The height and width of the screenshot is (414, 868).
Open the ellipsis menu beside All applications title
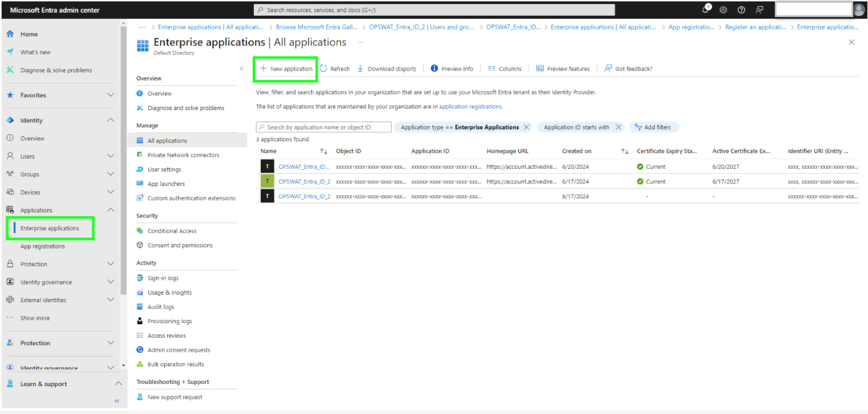[361, 42]
